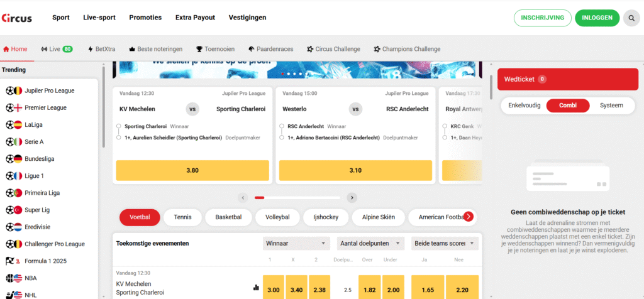Image resolution: width=644 pixels, height=299 pixels.
Task: Click the INSCHRIJVING button
Action: (543, 18)
